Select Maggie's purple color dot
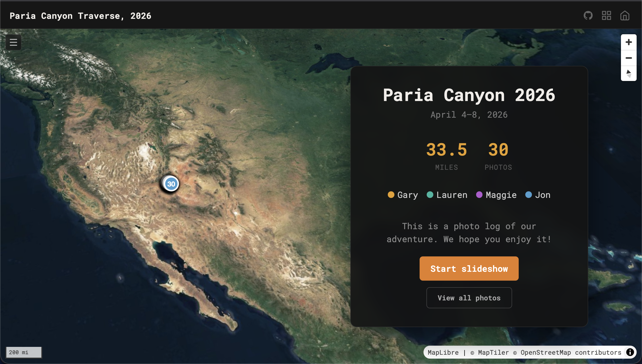Image resolution: width=642 pixels, height=364 pixels. point(479,195)
